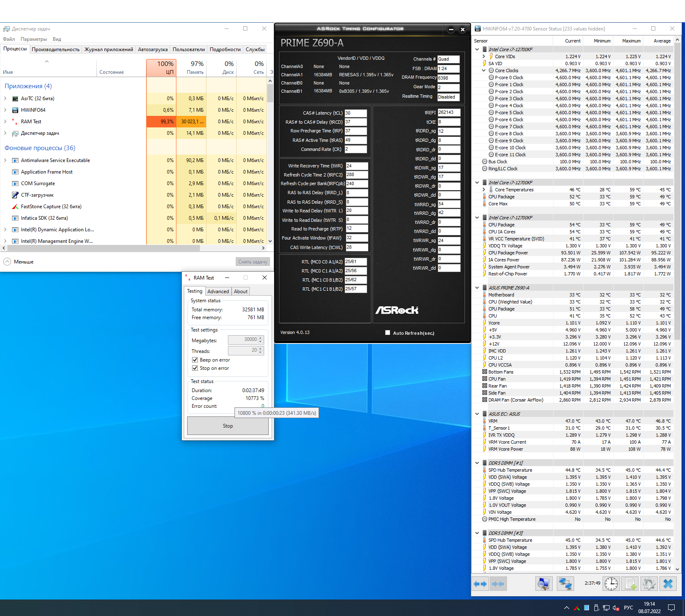The width and height of the screenshot is (685, 616).
Task: Open Параметры menu in Task Manager
Action: click(34, 39)
